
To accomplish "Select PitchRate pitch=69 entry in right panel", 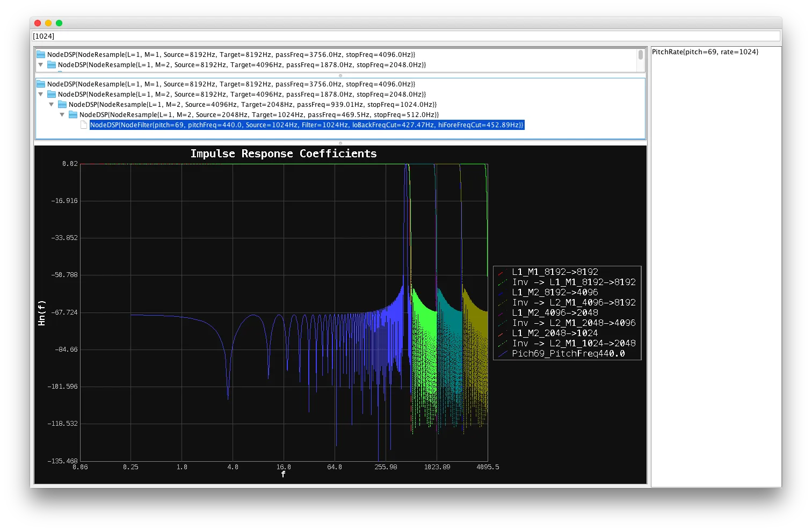I will (705, 52).
